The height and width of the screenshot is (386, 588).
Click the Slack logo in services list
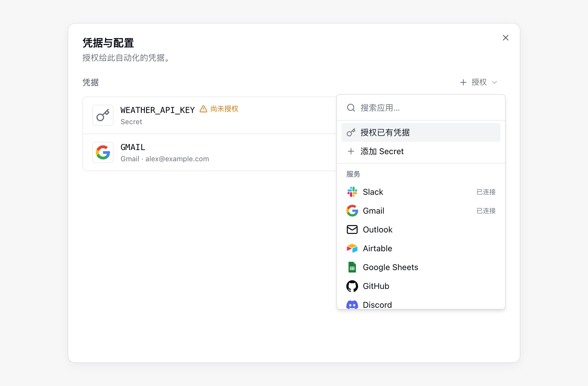[x=352, y=192]
